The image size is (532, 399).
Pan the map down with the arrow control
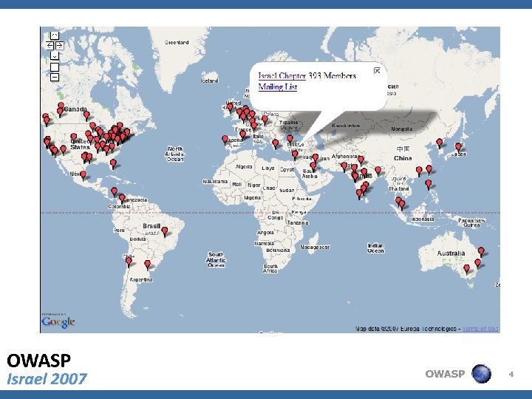55,55
